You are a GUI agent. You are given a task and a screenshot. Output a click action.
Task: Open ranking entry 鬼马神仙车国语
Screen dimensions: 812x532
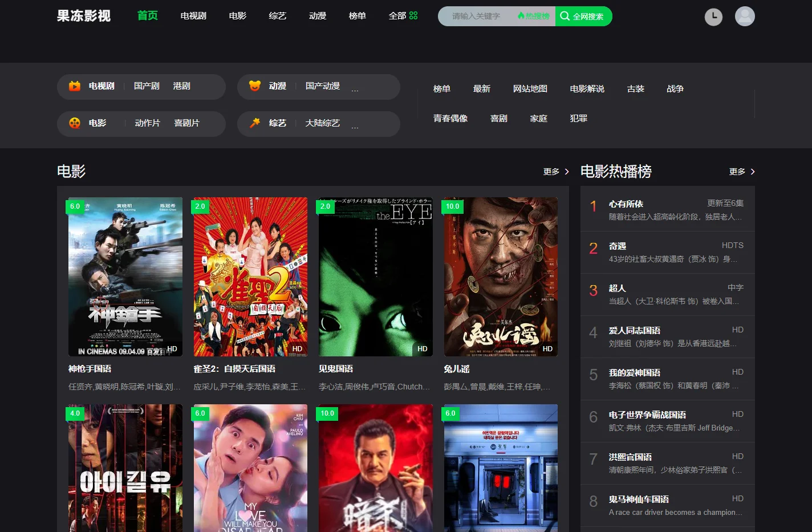tap(668, 505)
